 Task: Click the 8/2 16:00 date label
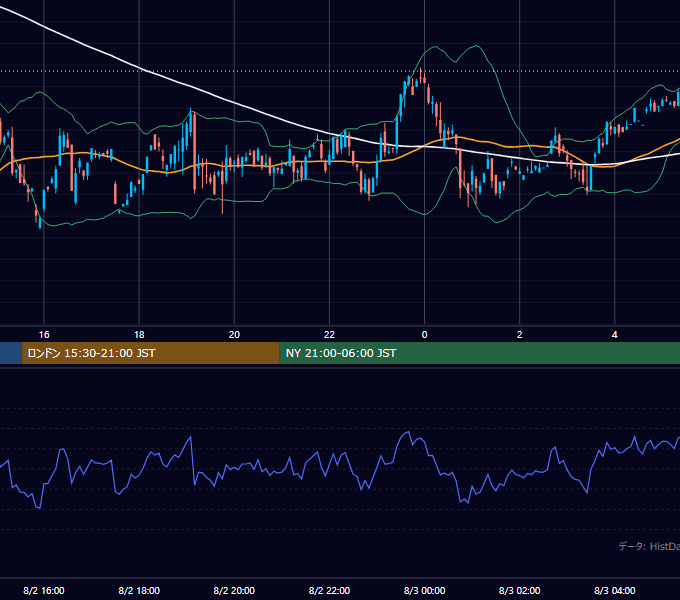coord(44,590)
